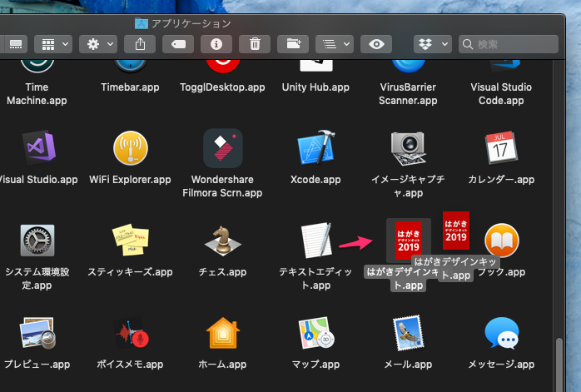This screenshot has height=392, width=581.
Task: Select システム環境設定.app gear icon
Action: click(x=37, y=241)
